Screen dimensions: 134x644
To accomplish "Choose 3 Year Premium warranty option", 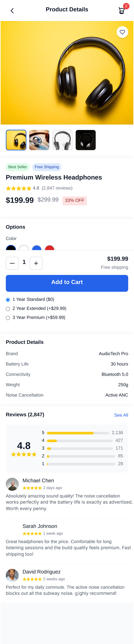I will tap(8, 318).
